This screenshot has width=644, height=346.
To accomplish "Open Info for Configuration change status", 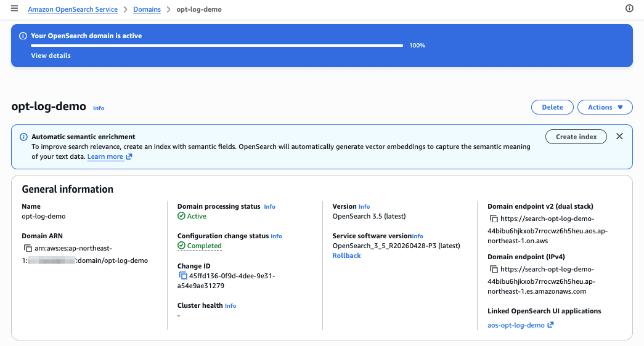I will (276, 236).
